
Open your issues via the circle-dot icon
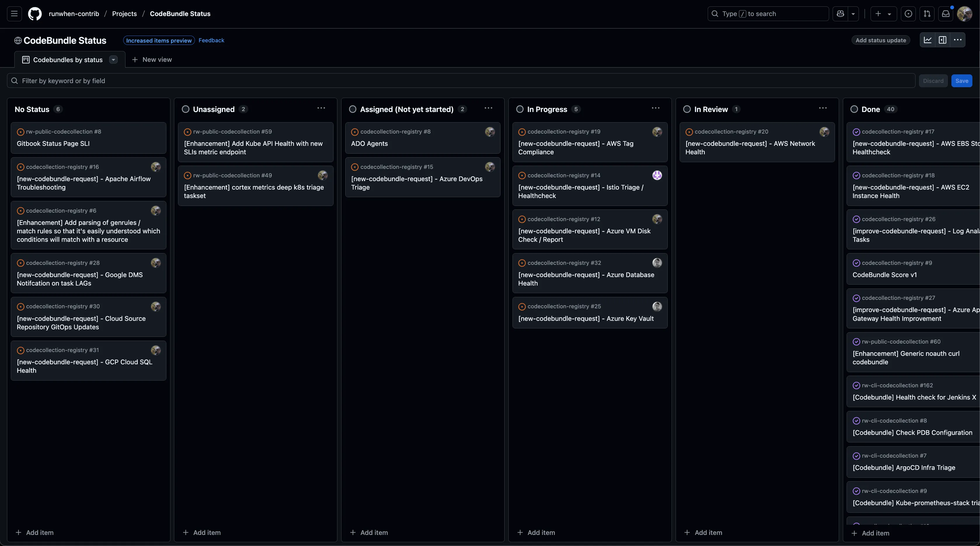[x=908, y=14]
